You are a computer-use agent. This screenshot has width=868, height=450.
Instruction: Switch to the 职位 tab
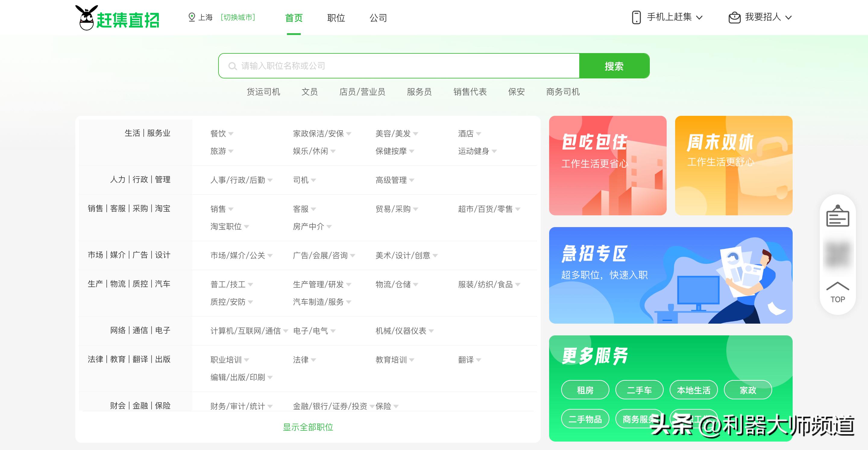pyautogui.click(x=336, y=18)
